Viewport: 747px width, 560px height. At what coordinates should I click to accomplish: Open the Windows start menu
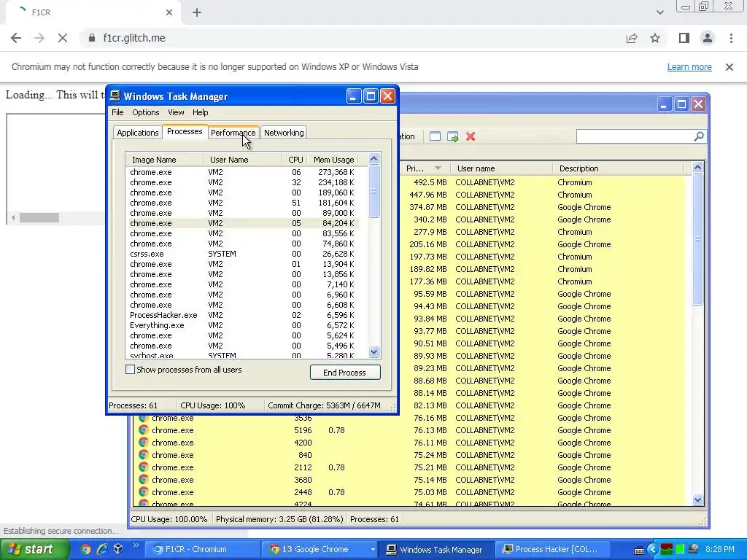pos(34,549)
